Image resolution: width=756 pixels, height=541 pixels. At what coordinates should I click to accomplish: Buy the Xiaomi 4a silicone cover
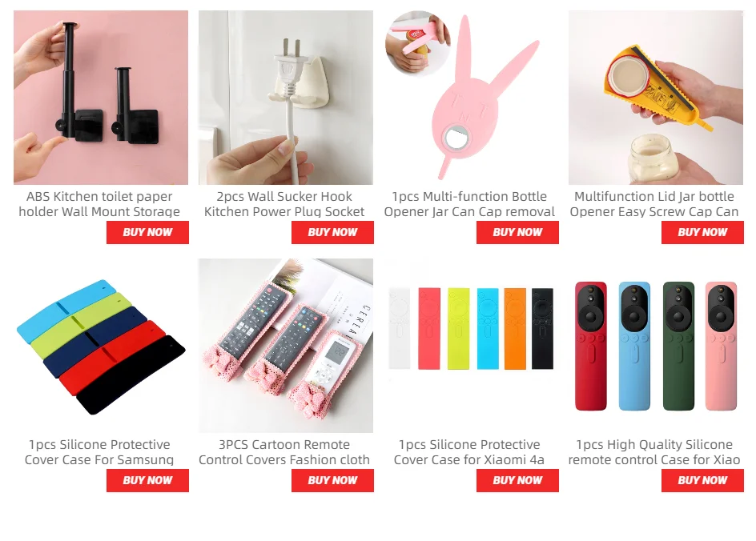[x=517, y=480]
